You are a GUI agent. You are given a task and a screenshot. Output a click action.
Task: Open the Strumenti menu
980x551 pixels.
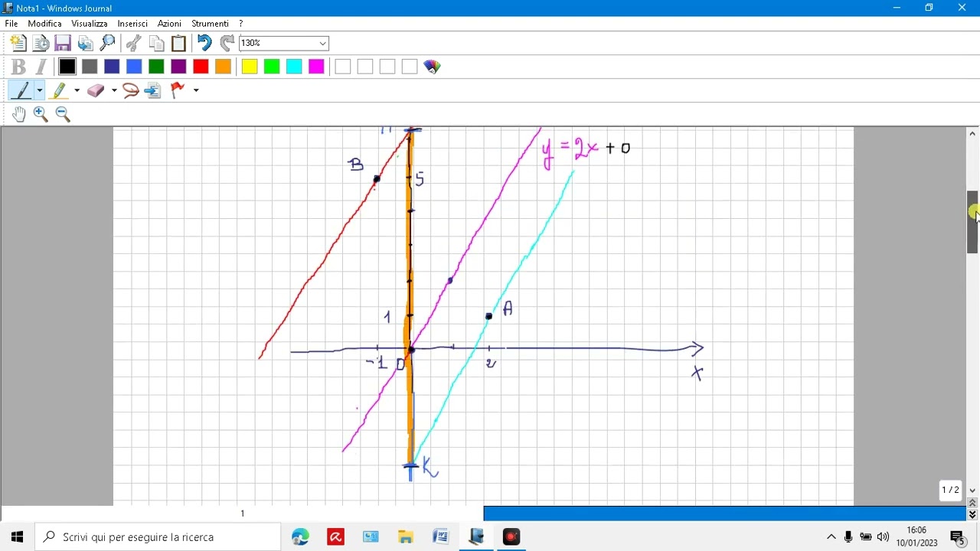pos(211,24)
